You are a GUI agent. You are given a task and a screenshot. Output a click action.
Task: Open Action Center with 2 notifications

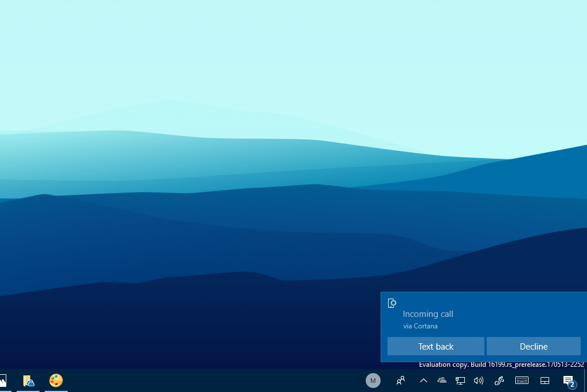click(x=569, y=381)
